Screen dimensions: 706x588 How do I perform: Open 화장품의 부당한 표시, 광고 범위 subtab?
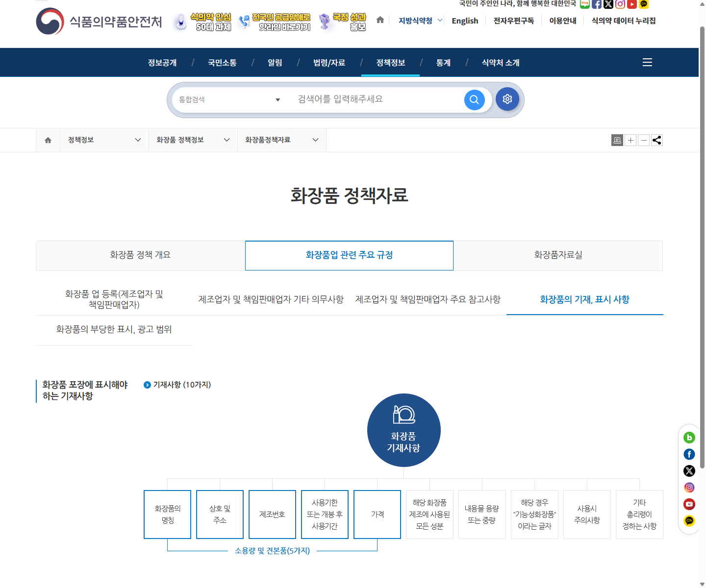pos(114,330)
